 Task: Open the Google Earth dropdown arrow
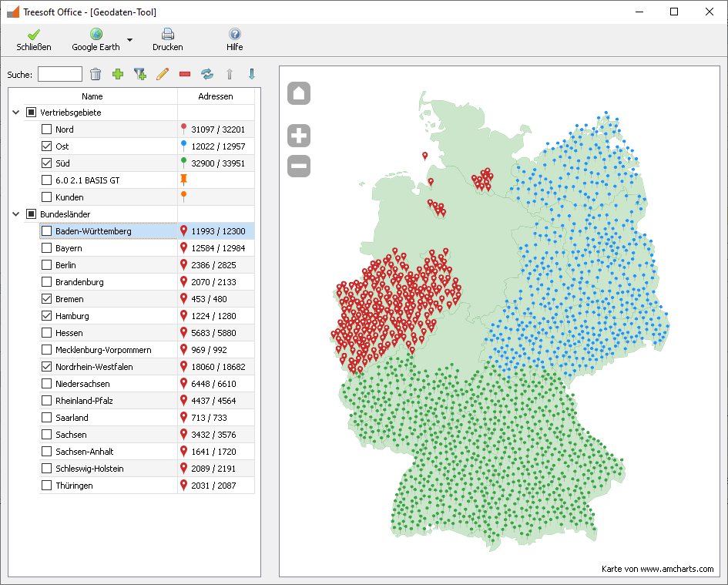coord(130,40)
